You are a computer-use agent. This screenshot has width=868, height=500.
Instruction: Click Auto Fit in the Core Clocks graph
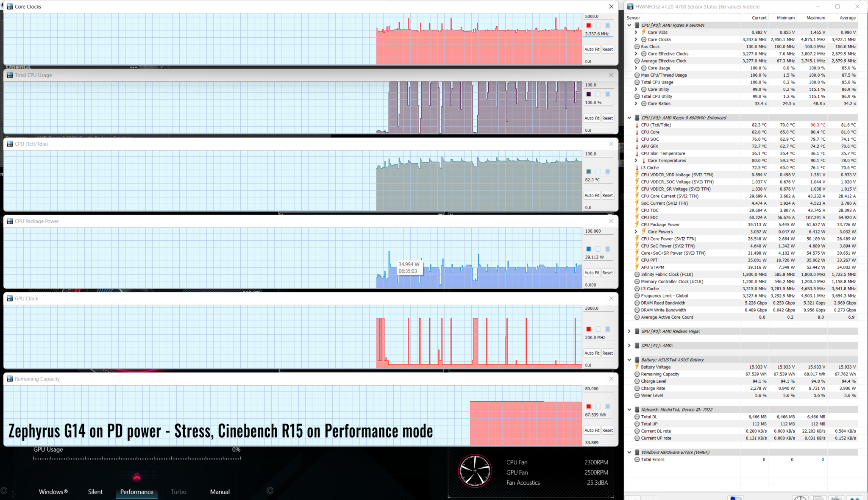(592, 49)
